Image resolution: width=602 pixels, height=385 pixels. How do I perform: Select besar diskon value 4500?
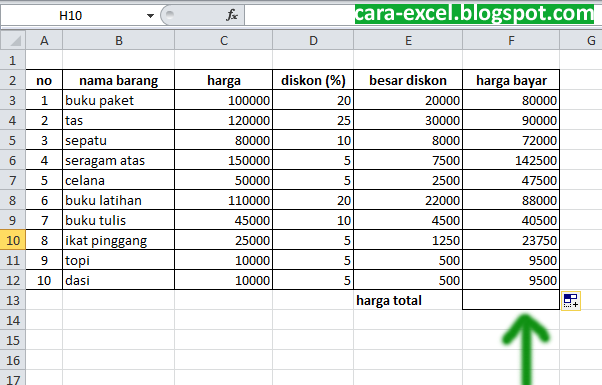(408, 220)
